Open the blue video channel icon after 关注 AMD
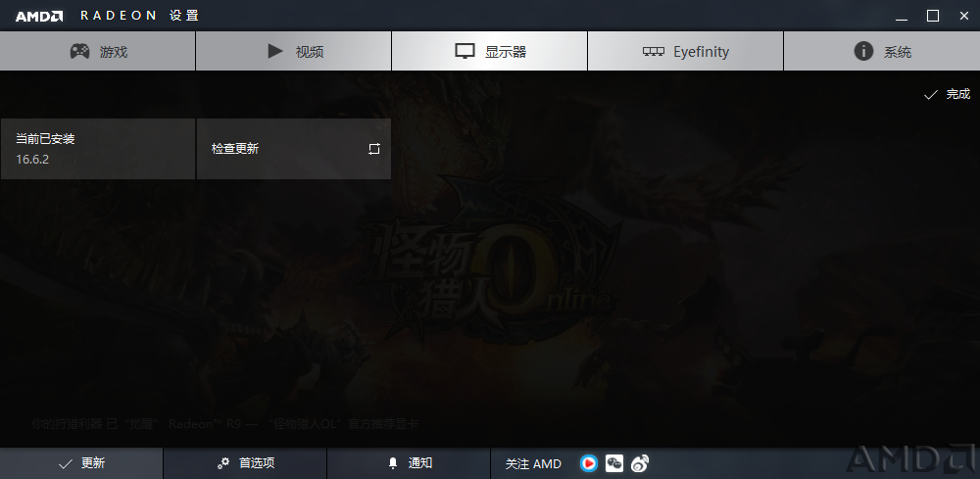980x479 pixels. [x=589, y=463]
